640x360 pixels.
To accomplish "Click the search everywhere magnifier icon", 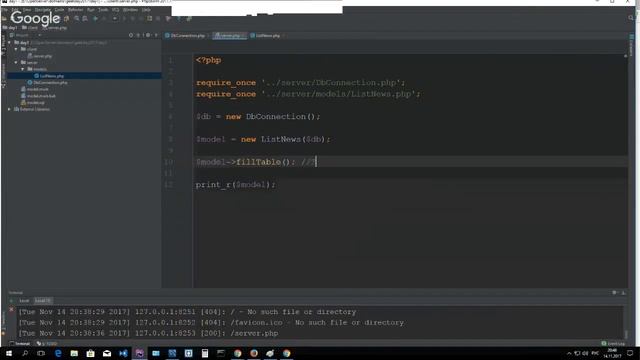I will tap(631, 18).
